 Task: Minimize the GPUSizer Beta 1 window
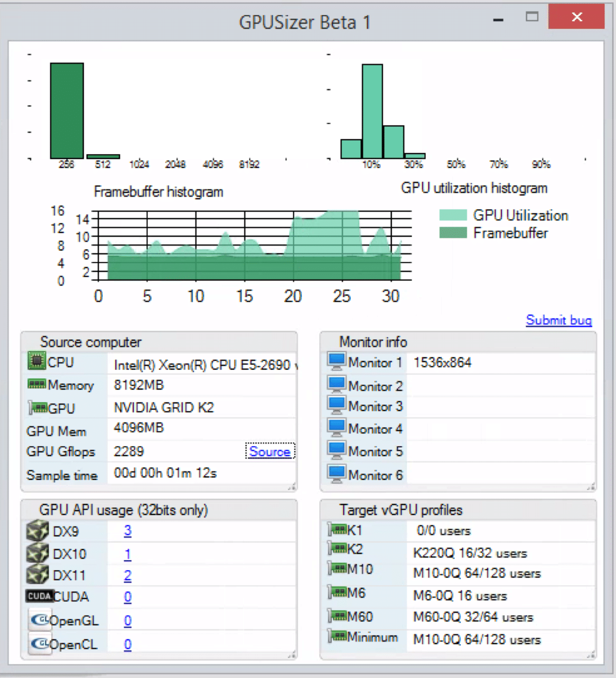(x=498, y=20)
